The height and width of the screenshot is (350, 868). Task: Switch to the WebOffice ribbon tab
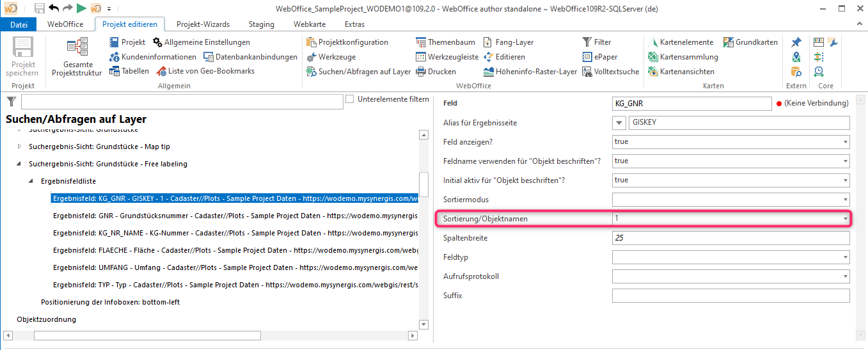[65, 24]
